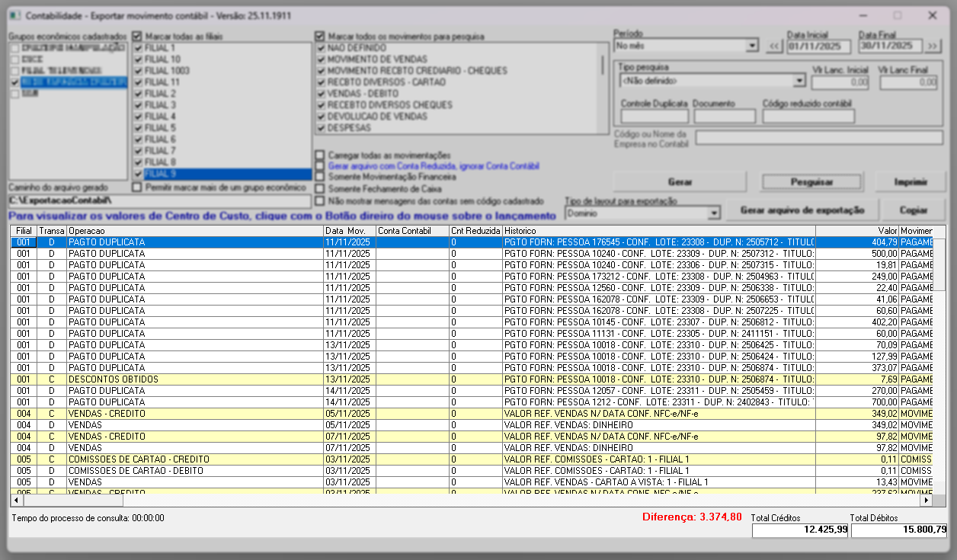
Task: Click 'Gerar arquivo de exportação' button
Action: (802, 210)
